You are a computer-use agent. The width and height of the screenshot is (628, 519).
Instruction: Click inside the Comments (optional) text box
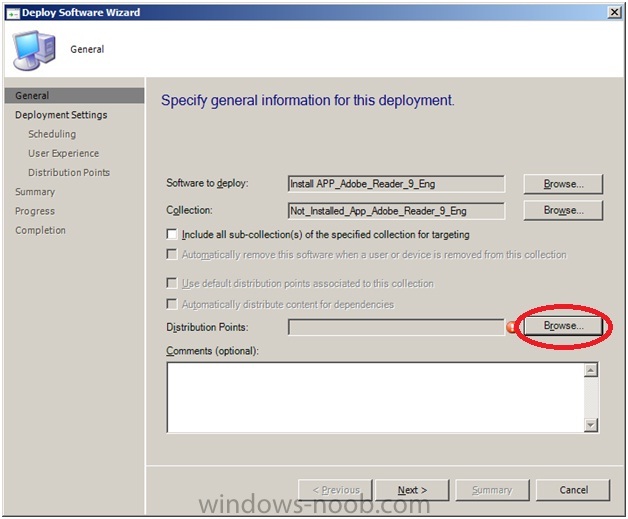point(375,397)
